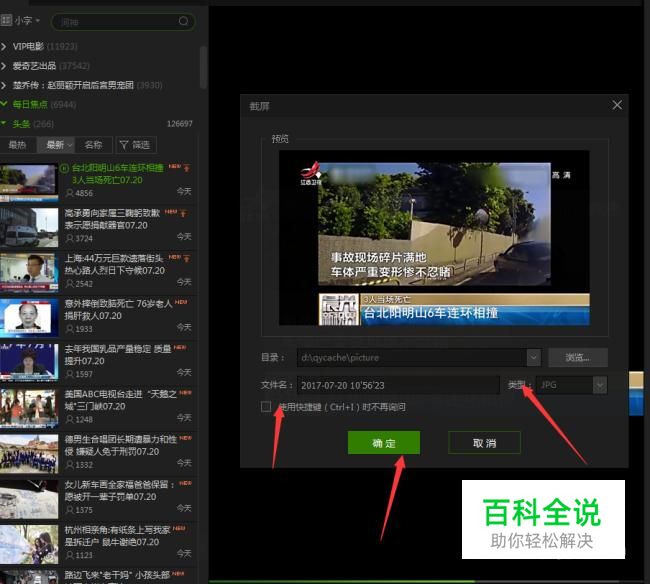Viewport: 650px width, 584px height.
Task: Click title 路边飞来"老干妈" 小孩头部
Action: coord(117,575)
